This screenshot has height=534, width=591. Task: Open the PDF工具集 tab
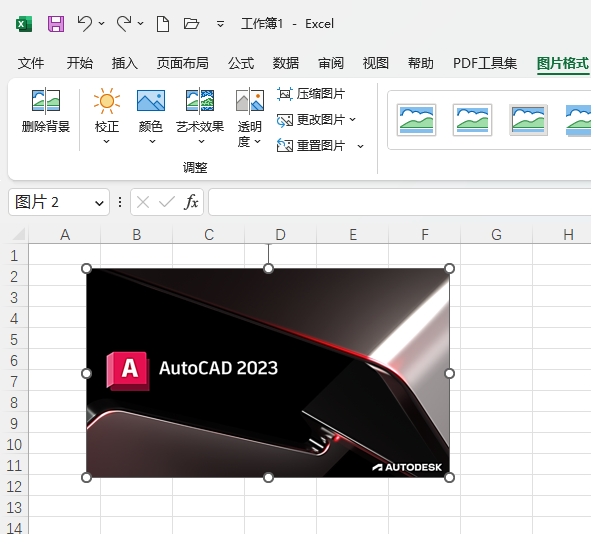pos(485,63)
